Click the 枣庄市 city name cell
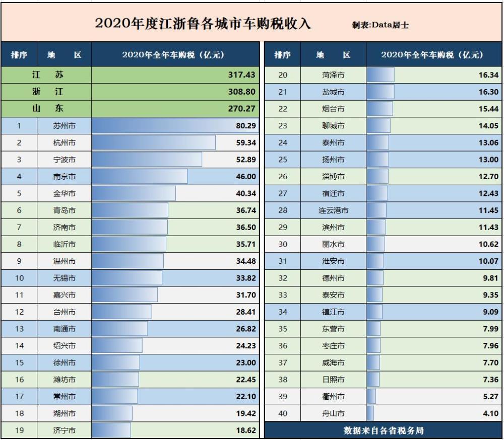 tap(333, 345)
